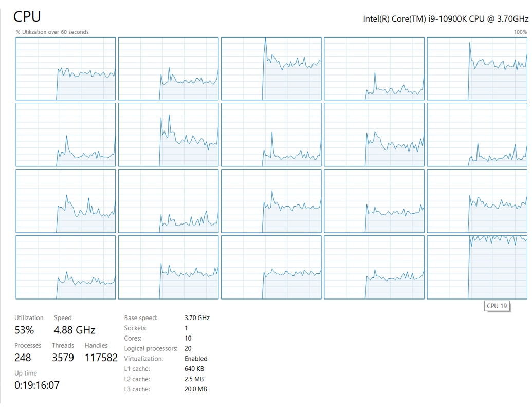Click the '100%' axis label

point(520,32)
